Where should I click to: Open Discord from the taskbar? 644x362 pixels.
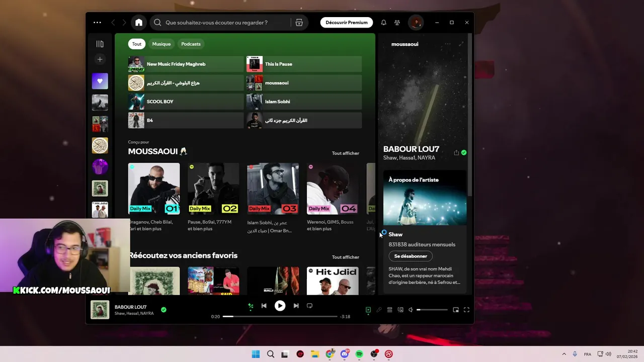tap(345, 354)
